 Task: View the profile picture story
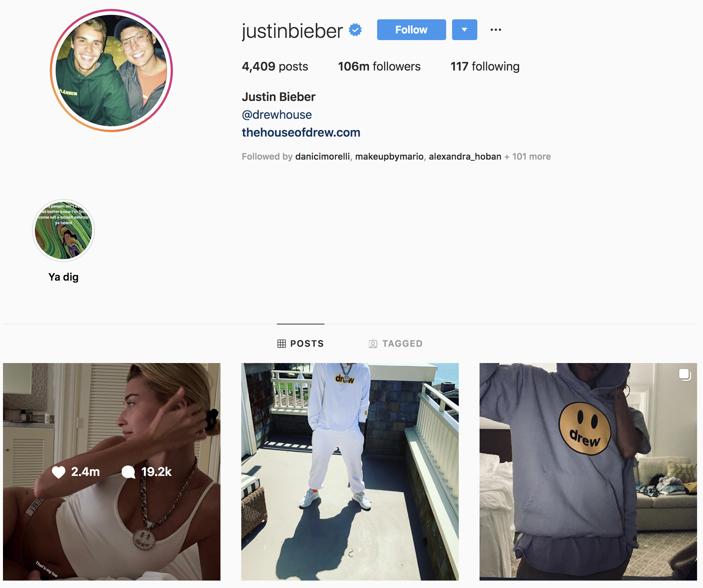pyautogui.click(x=111, y=71)
